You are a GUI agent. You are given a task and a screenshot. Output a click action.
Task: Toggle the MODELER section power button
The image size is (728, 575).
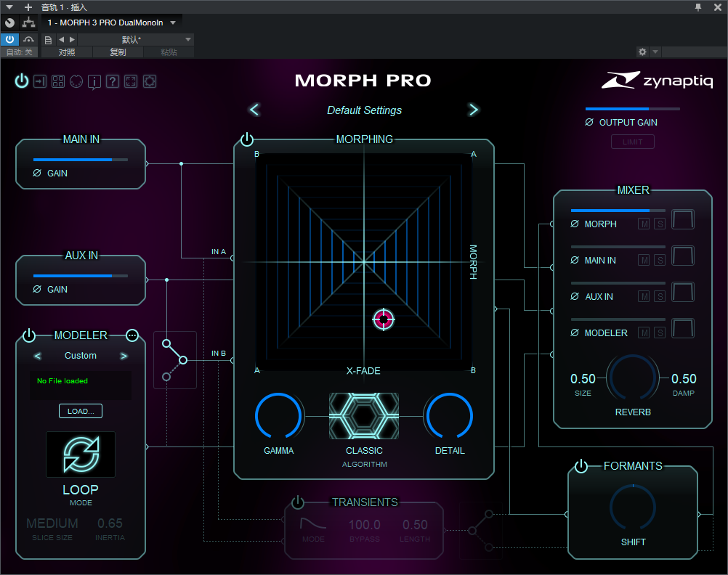click(29, 335)
